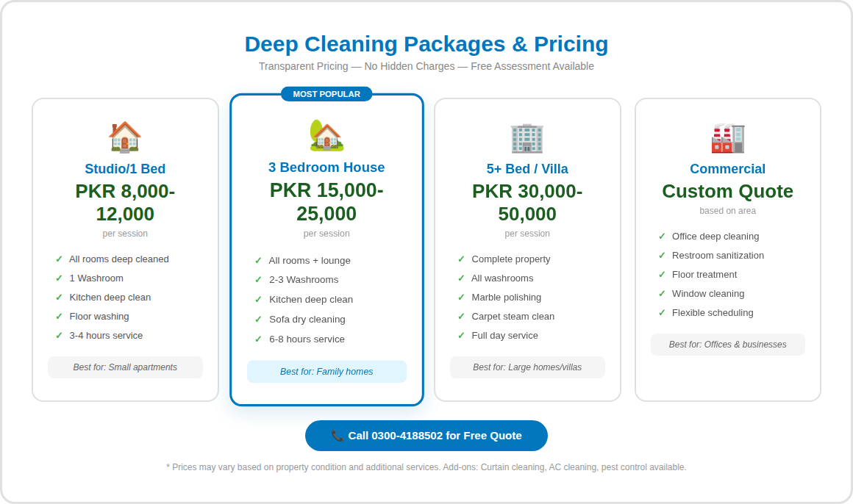Click the checkmark beside Office deep cleaning

(662, 236)
